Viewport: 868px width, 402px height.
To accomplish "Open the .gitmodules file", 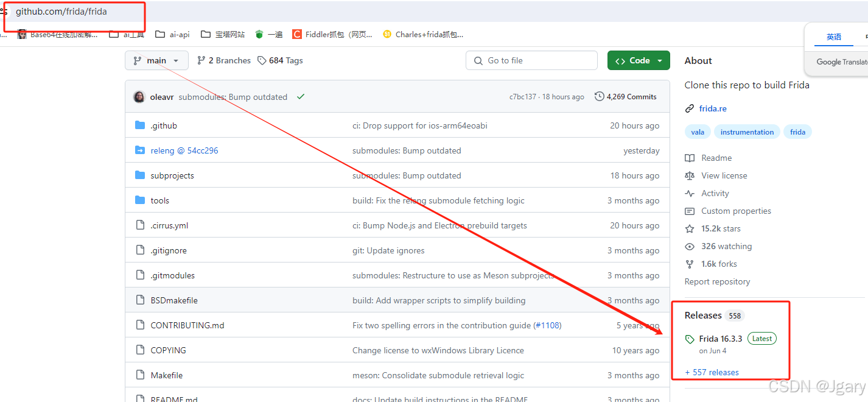I will (x=173, y=275).
